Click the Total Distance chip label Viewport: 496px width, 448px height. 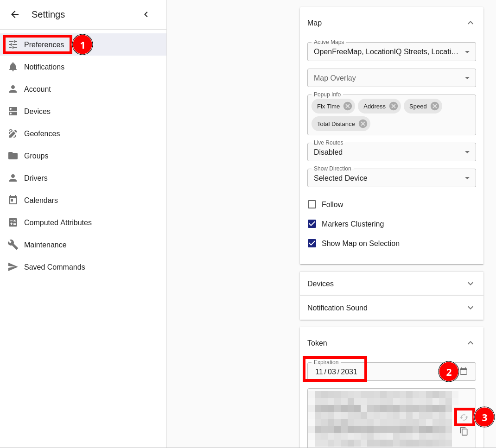tap(336, 124)
